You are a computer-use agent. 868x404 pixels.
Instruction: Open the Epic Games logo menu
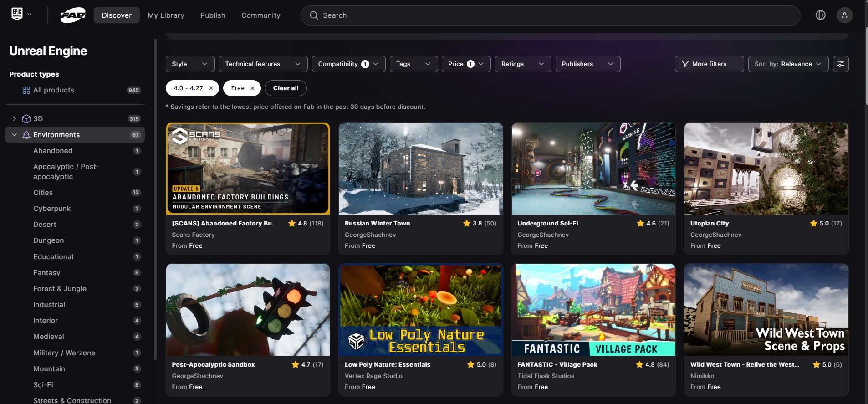(21, 15)
